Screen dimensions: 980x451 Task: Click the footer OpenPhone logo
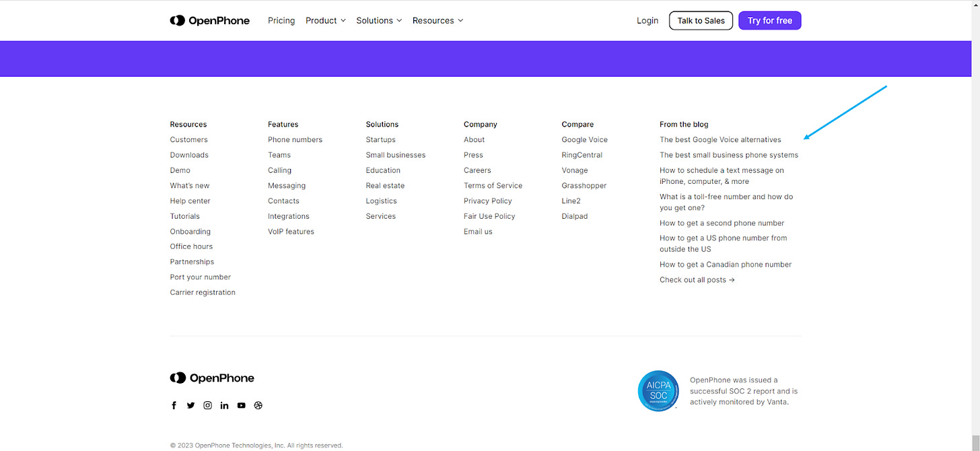coord(212,378)
